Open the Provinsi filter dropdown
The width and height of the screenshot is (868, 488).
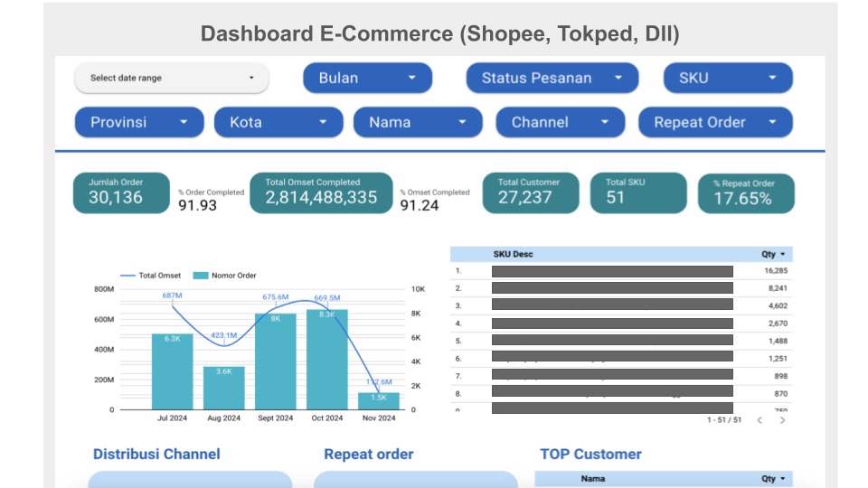point(139,122)
